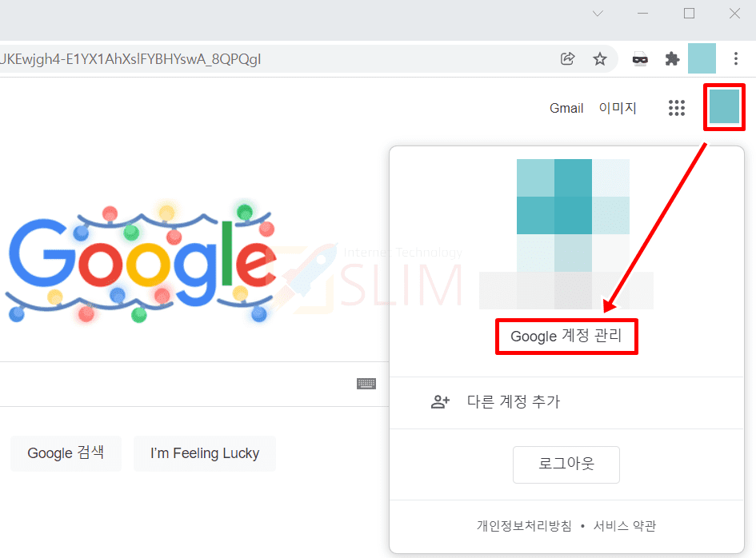Open the on-screen keyboard input tool
Screen dimensions: 756x558
(x=366, y=384)
